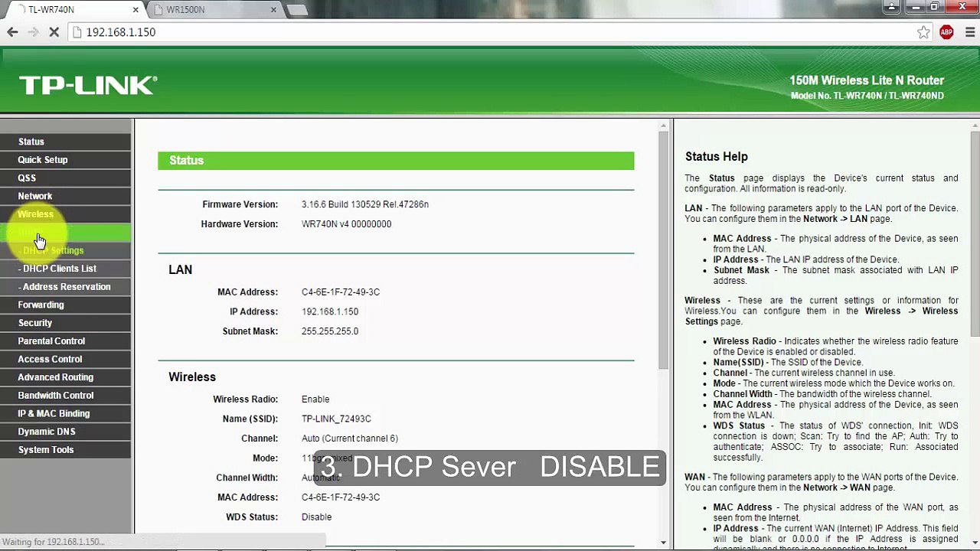The image size is (980, 551).
Task: Click the LAN IP address 192.168.1.150
Action: coord(330,312)
